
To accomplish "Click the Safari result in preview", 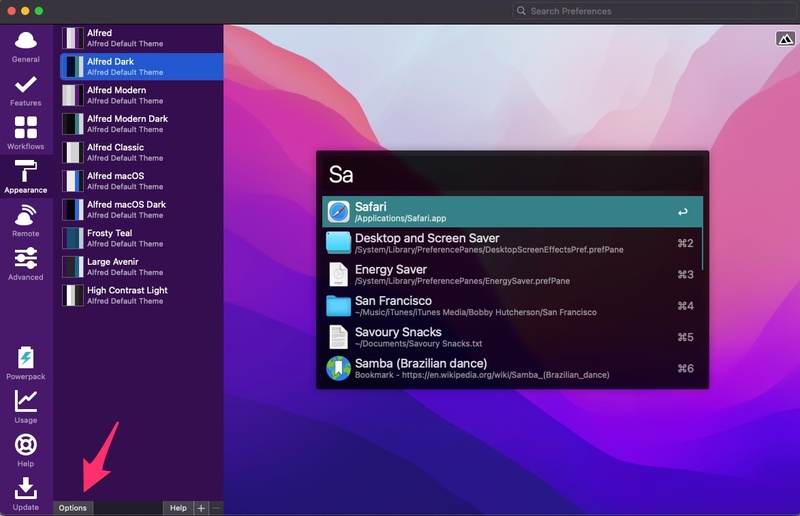I will tap(512, 212).
